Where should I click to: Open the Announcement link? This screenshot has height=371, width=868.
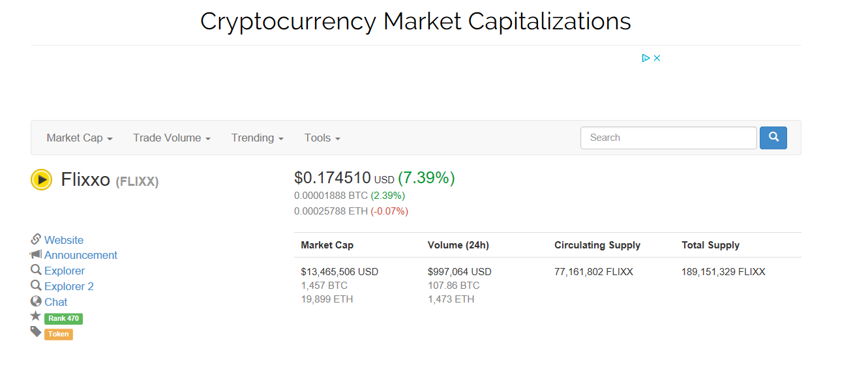[81, 255]
